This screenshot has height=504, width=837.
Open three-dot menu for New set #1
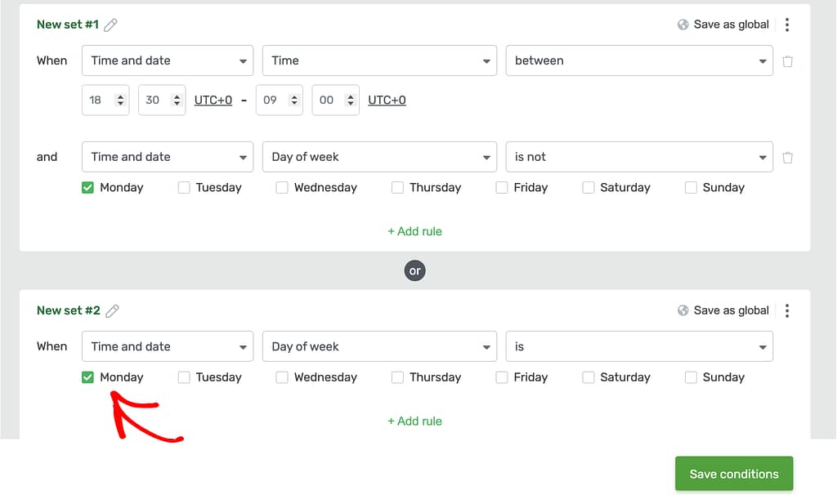(787, 25)
